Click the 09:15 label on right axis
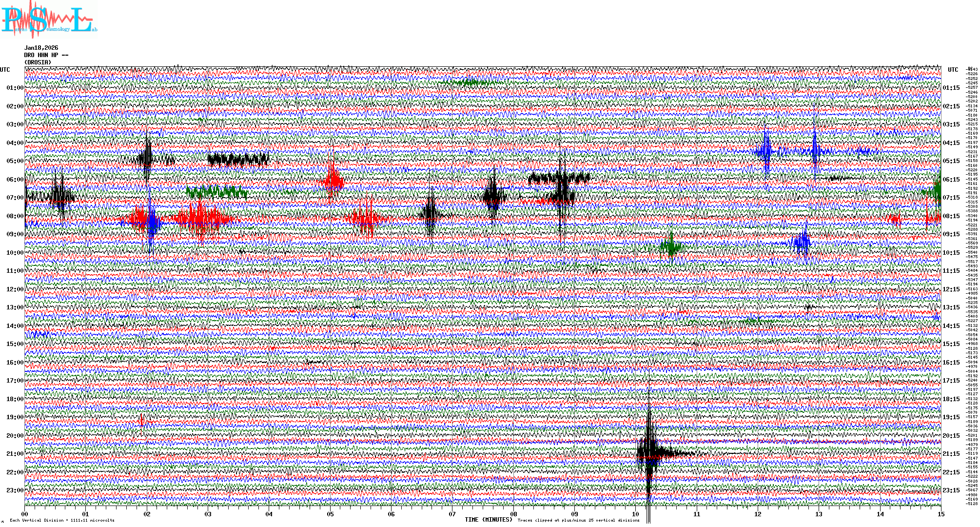980x527 pixels. 951,234
